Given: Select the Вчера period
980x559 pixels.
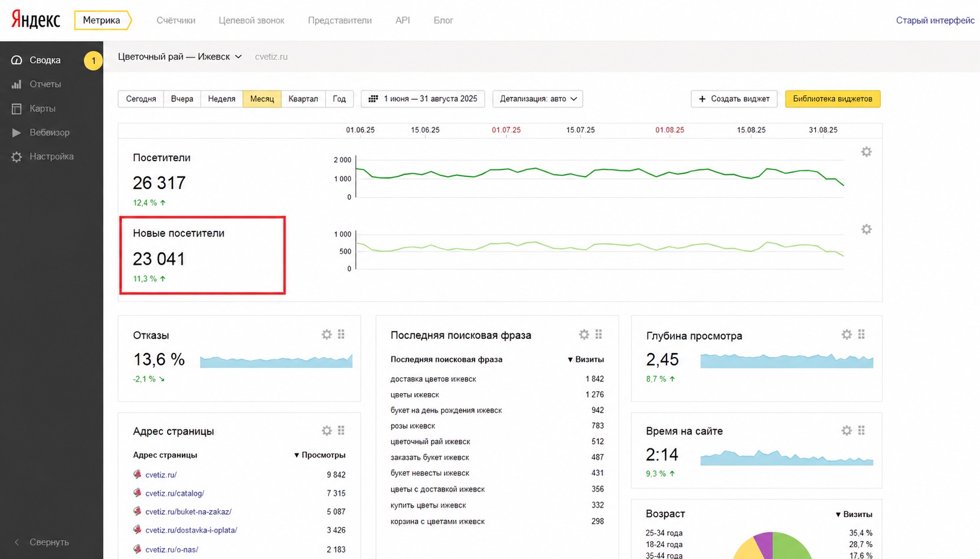Looking at the screenshot, I should pos(182,99).
